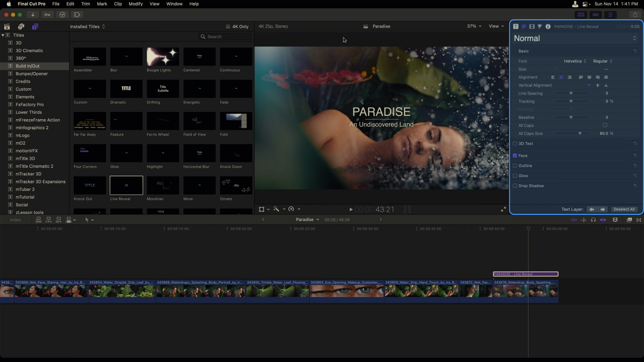The image size is (644, 362).
Task: Enable the 4K Only checkbox
Action: coord(228,26)
